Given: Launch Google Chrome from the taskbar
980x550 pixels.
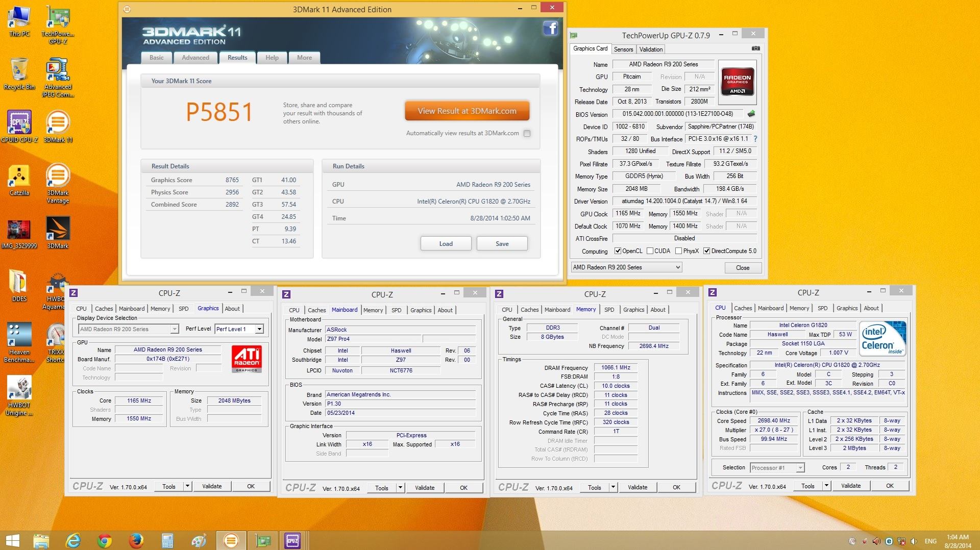Looking at the screenshot, I should 105,540.
